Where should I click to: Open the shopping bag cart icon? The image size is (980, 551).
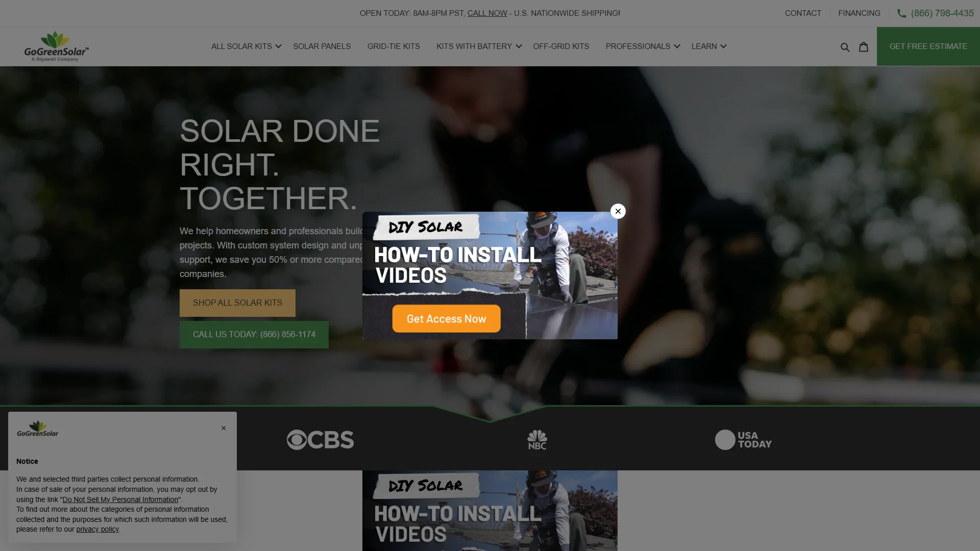pos(864,46)
